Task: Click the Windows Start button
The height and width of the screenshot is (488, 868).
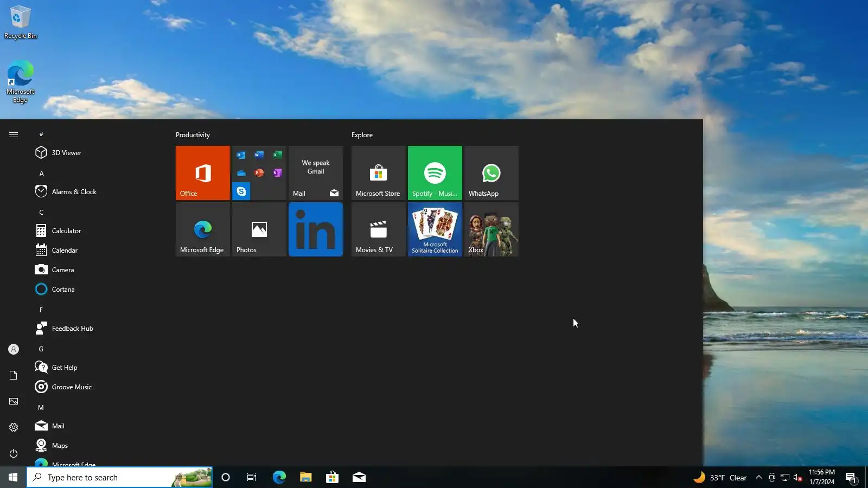Action: coord(13,477)
